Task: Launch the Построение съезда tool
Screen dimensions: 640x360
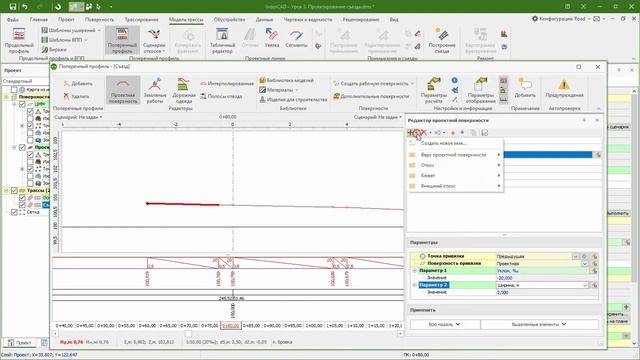Action: (442, 41)
